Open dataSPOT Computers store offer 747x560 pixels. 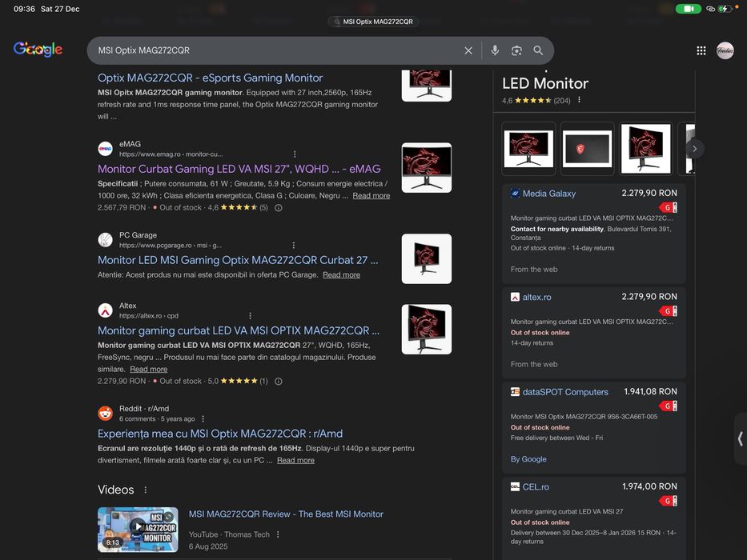(x=593, y=428)
